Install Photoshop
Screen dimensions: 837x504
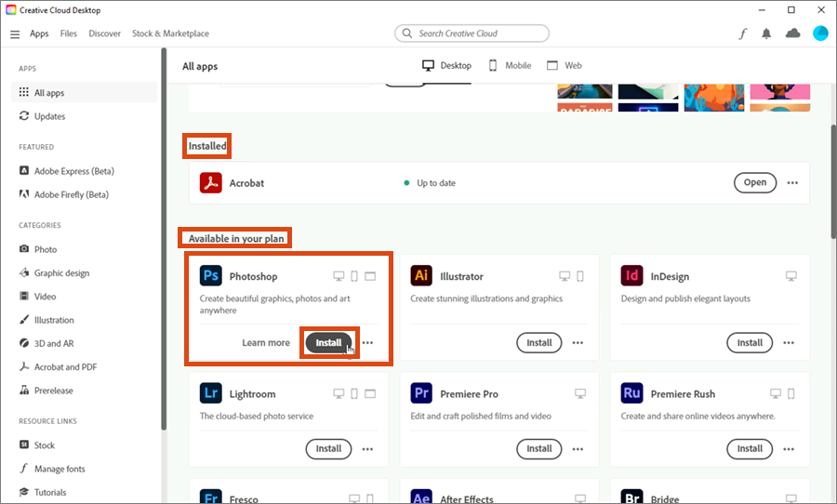[x=328, y=343]
